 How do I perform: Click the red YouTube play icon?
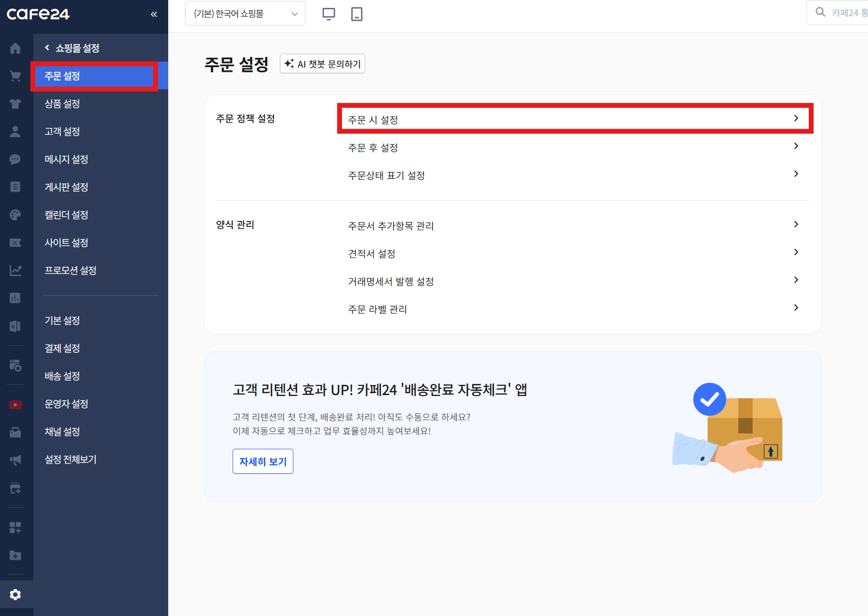click(x=15, y=405)
